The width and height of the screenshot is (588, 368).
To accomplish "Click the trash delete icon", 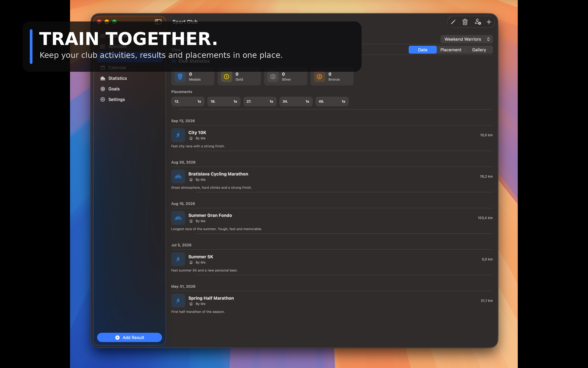I will [465, 22].
